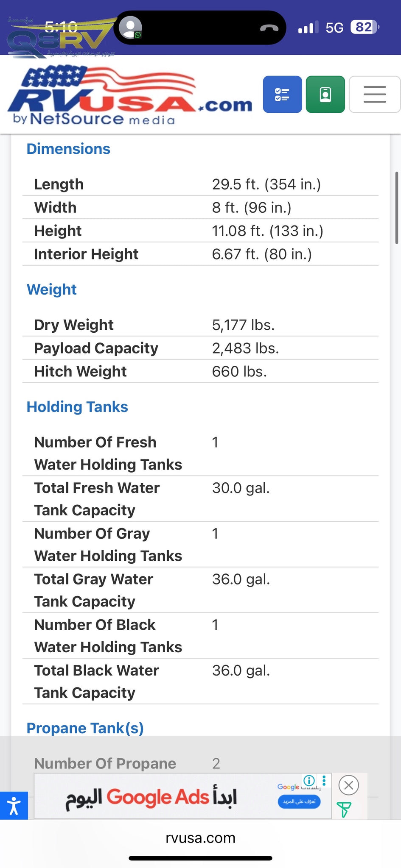Click the ad info 'i' icon
Image resolution: width=401 pixels, height=868 pixels.
click(x=309, y=780)
